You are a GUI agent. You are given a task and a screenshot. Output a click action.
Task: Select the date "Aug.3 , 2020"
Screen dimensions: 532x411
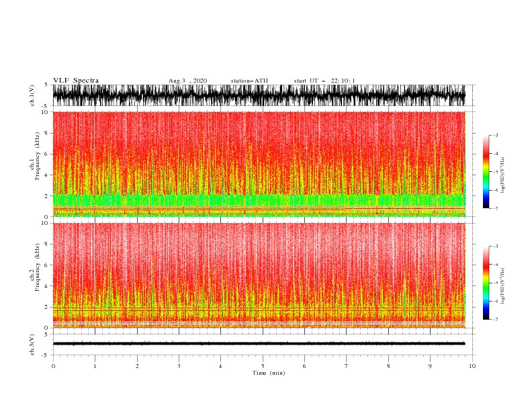tap(187, 81)
